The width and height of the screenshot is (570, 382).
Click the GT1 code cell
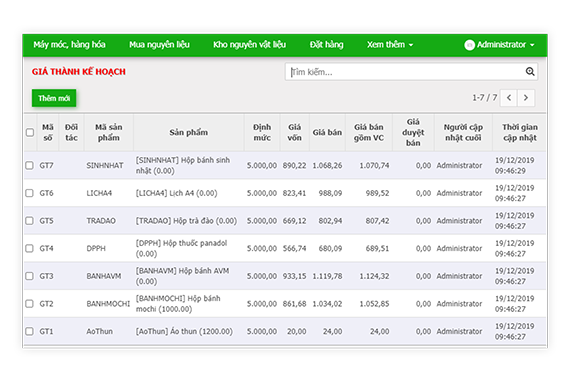46,331
